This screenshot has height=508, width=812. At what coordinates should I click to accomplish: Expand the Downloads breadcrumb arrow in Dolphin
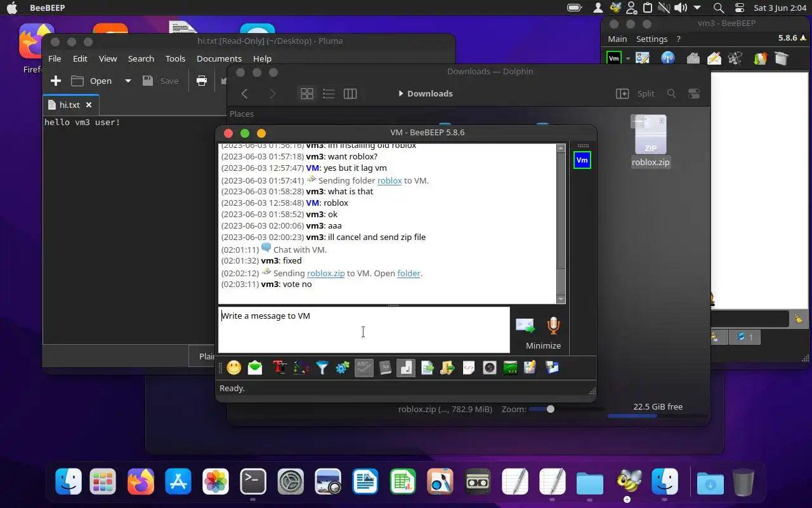point(401,93)
